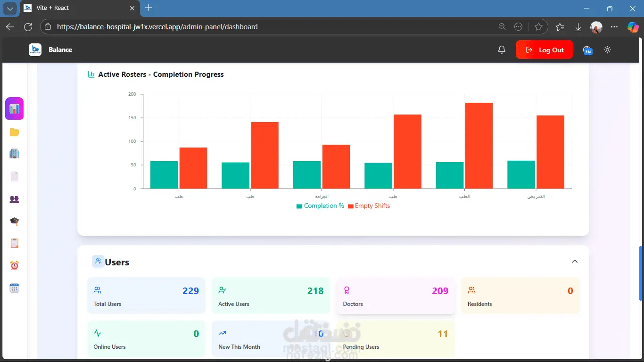Toggle the light/dark theme sun icon
Viewport: 644px width, 362px height.
pyautogui.click(x=607, y=49)
